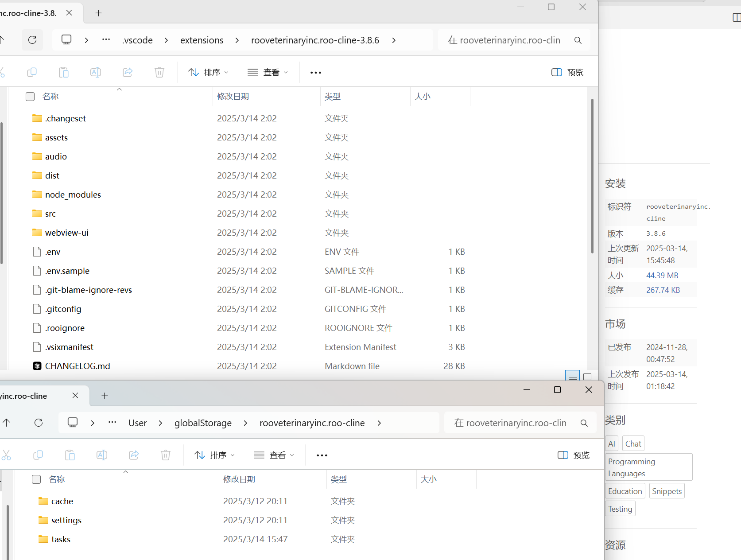Open new tab in top Explorer window
Image resolution: width=741 pixels, height=560 pixels.
coord(98,13)
